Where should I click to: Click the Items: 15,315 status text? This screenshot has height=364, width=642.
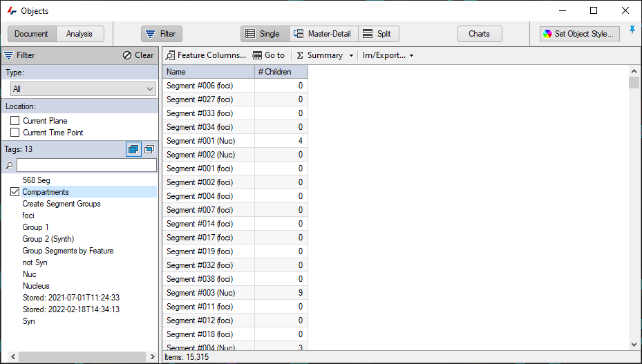point(187,357)
